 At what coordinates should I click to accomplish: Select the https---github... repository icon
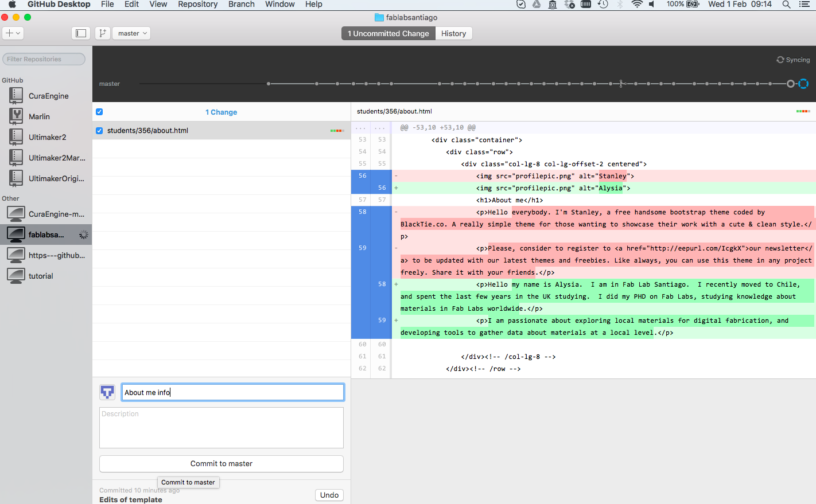click(x=16, y=255)
